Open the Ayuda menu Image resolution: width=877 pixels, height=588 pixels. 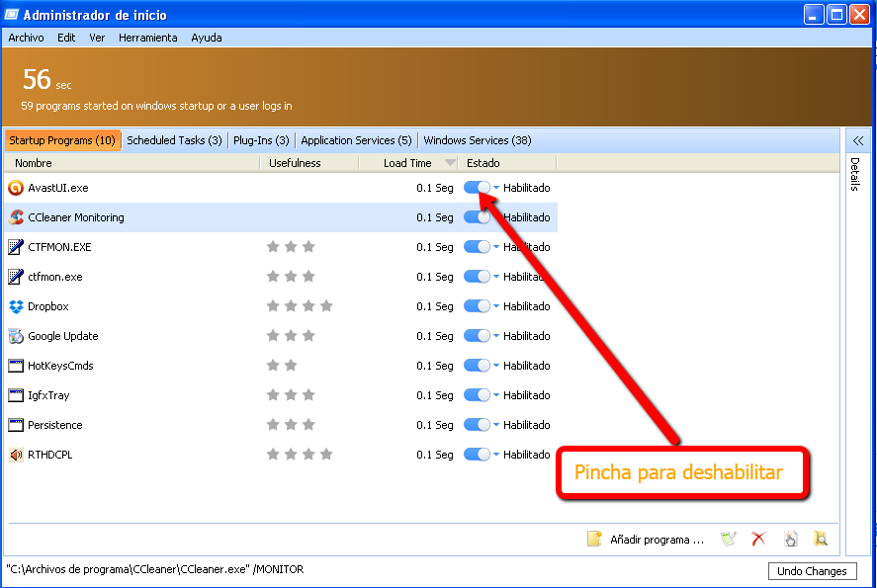(207, 38)
